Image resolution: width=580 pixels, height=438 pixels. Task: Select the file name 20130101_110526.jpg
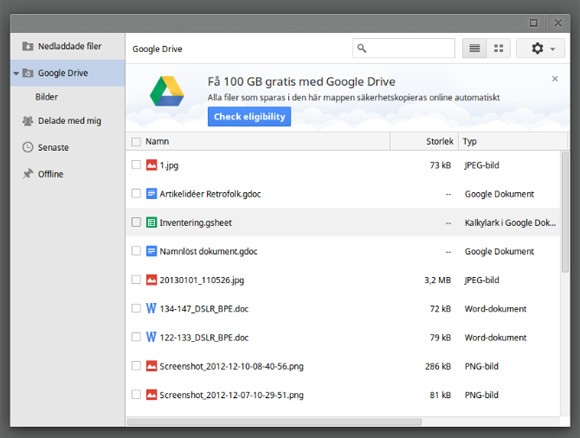202,280
